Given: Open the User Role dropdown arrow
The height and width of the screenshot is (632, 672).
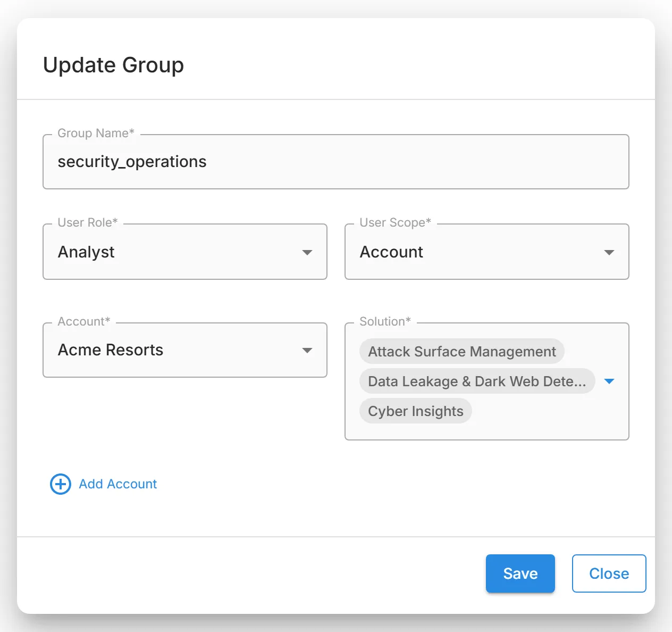Looking at the screenshot, I should 307,252.
